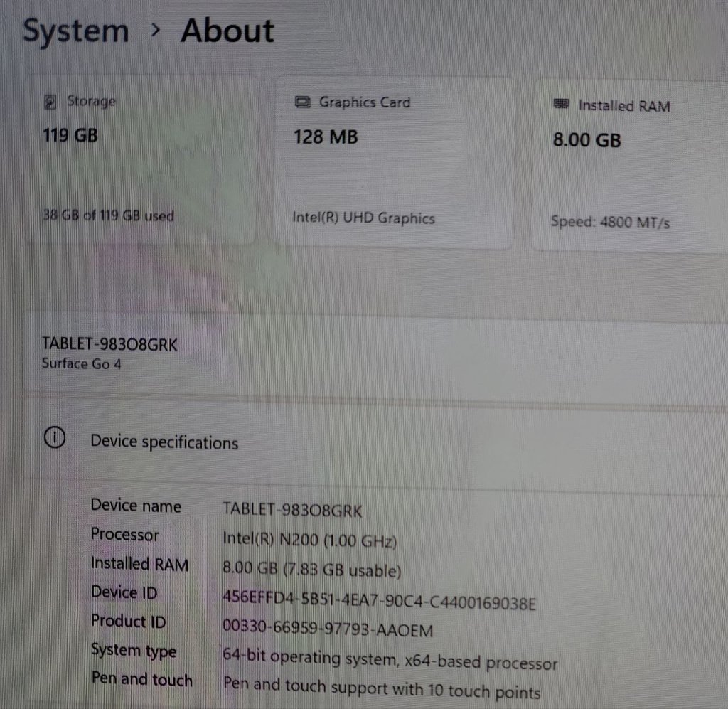Viewport: 728px width, 709px height.
Task: Click the Pen and touch support value
Action: point(382,689)
